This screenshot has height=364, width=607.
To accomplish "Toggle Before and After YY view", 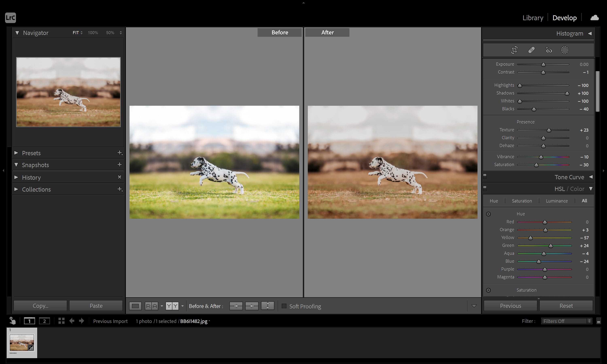I will pos(172,306).
